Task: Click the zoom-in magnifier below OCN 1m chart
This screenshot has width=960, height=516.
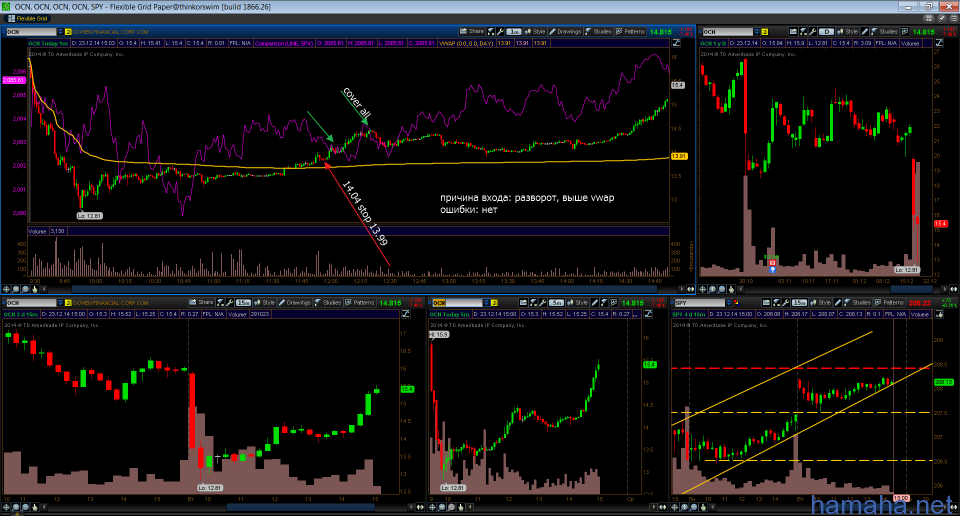Action: (x=16, y=289)
